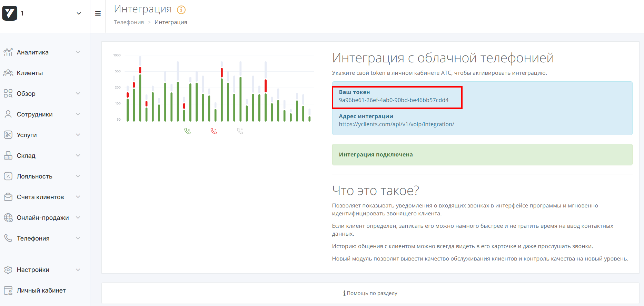Image resolution: width=644 pixels, height=306 pixels.
Task: Click the Клиенты people icon
Action: click(x=8, y=73)
